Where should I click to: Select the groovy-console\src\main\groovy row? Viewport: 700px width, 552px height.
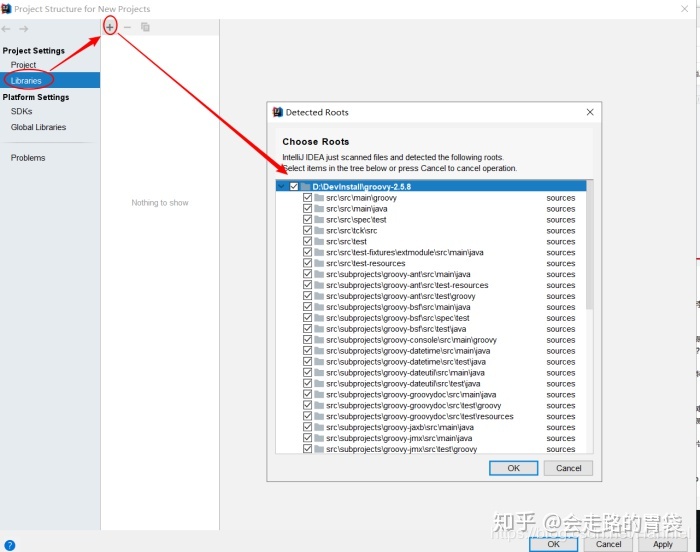(x=431, y=340)
